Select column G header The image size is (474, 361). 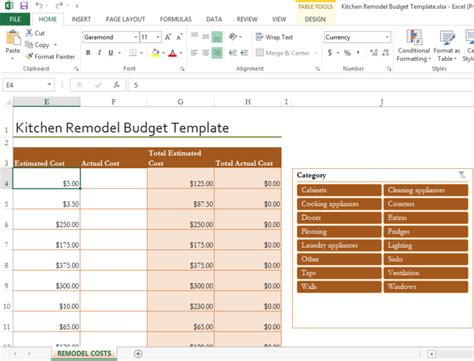[x=180, y=102]
